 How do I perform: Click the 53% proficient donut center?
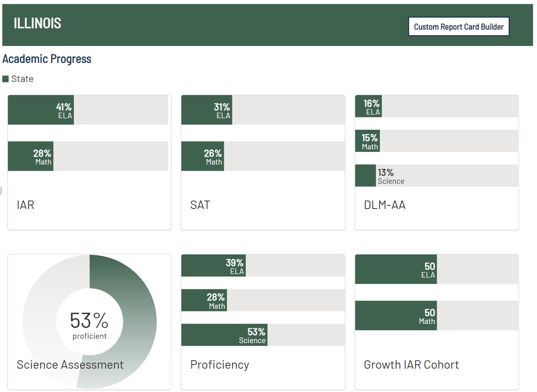click(x=89, y=324)
